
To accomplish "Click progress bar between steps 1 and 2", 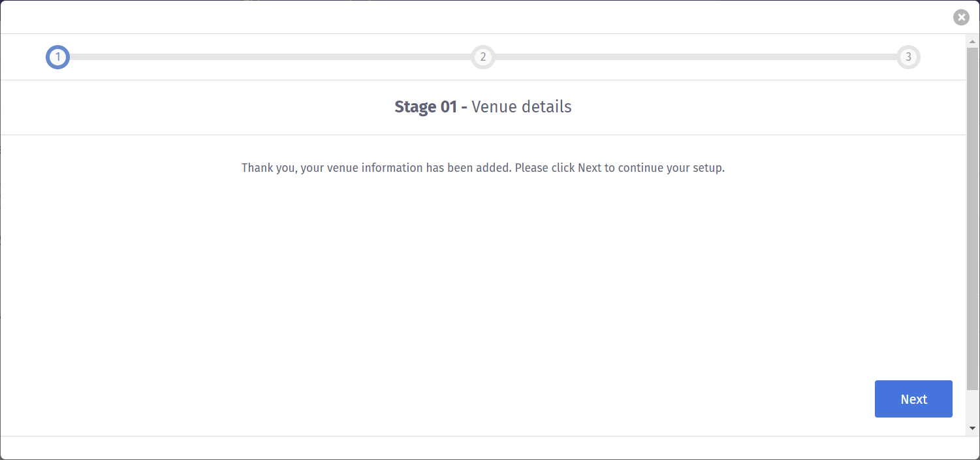I will point(270,57).
